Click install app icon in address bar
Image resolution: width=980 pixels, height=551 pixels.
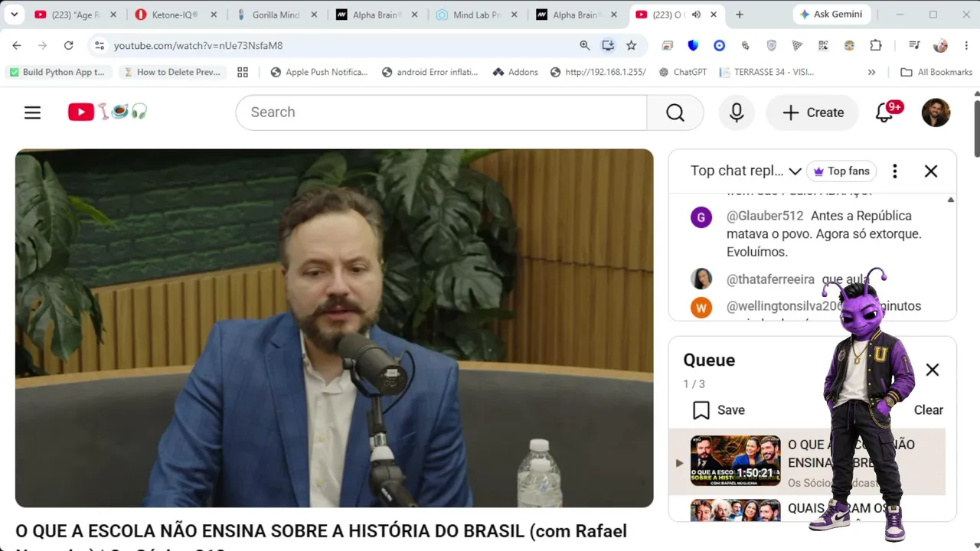tap(608, 45)
